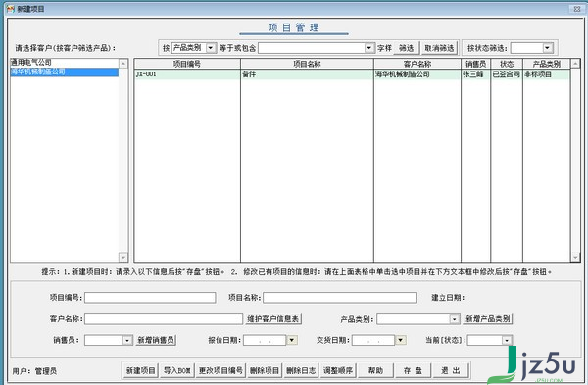The image size is (588, 385).
Task: Click the 张三峰 salesperson cell
Action: pyautogui.click(x=475, y=74)
